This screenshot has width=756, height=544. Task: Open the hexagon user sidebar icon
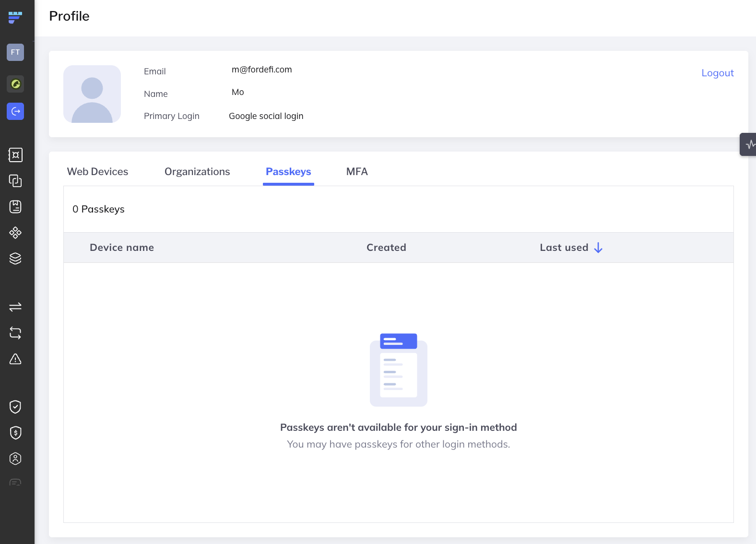pyautogui.click(x=15, y=459)
